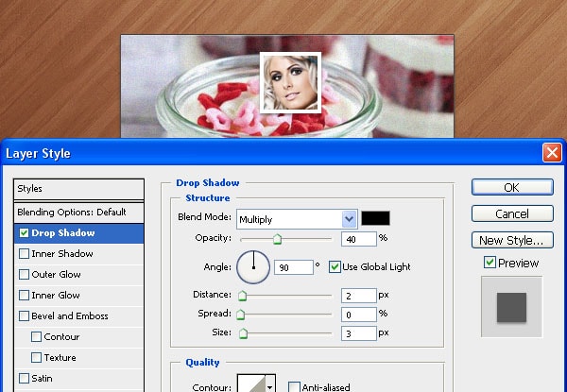Image resolution: width=567 pixels, height=392 pixels.
Task: Click the Size slider handle
Action: pos(244,333)
